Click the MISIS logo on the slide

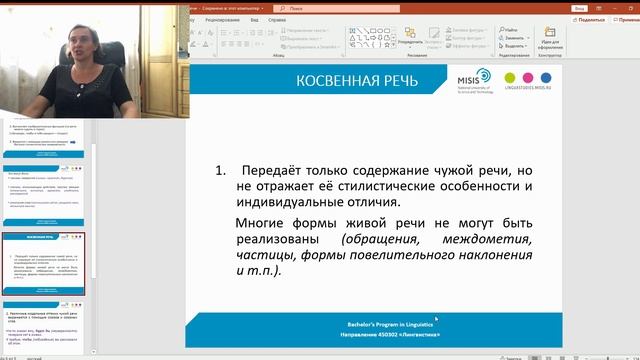pyautogui.click(x=475, y=81)
